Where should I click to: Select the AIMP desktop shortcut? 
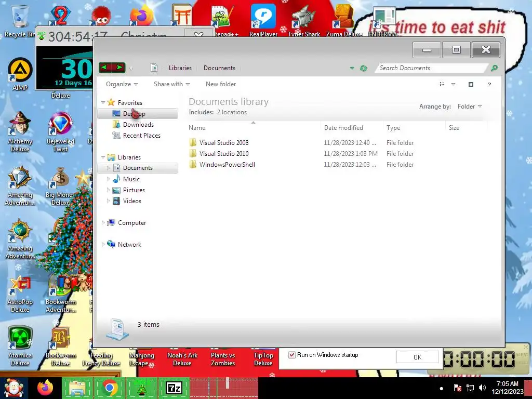[20, 75]
